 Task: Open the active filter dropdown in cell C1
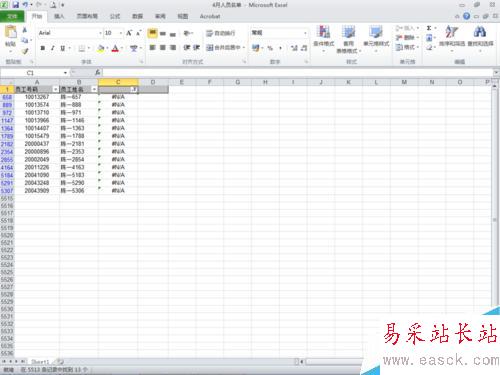(x=134, y=89)
